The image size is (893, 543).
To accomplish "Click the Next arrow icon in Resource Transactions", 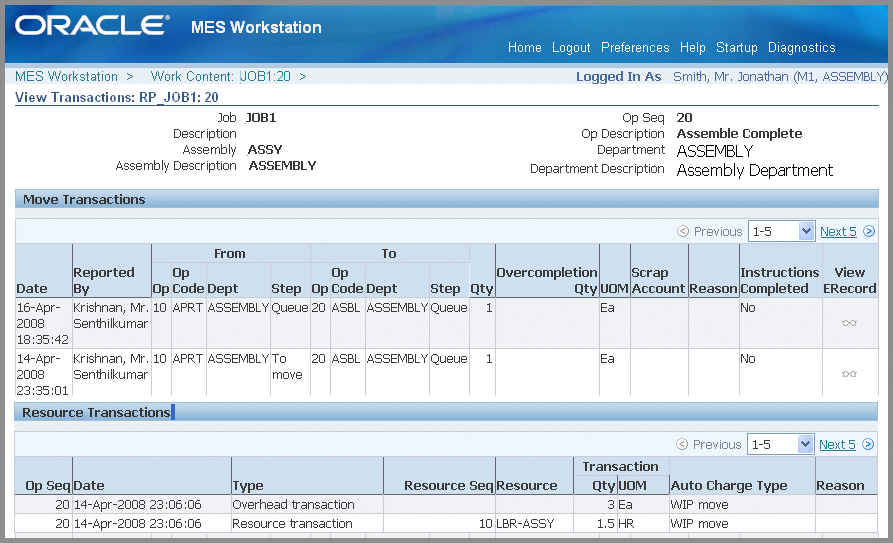I will click(x=868, y=444).
